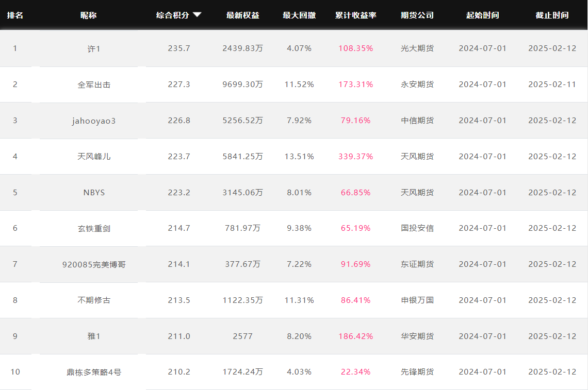Click return rate 65.19%
Image resolution: width=588 pixels, height=390 pixels.
355,228
